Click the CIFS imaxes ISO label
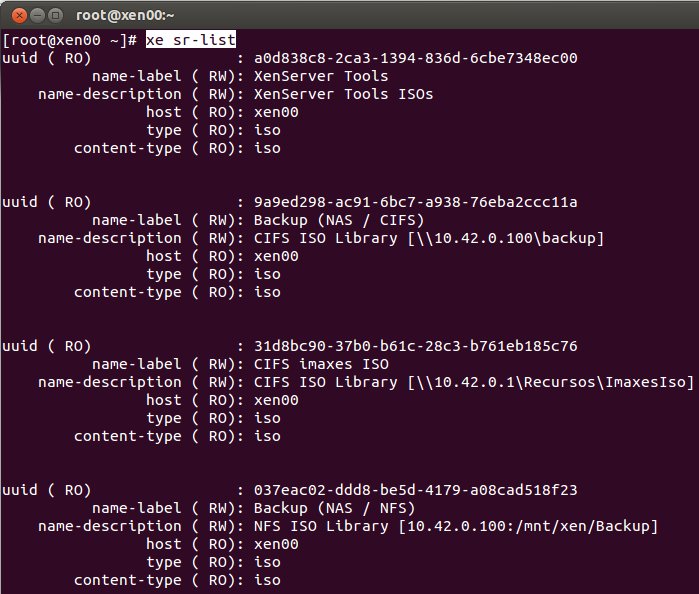Image resolution: width=699 pixels, height=594 pixels. point(321,364)
